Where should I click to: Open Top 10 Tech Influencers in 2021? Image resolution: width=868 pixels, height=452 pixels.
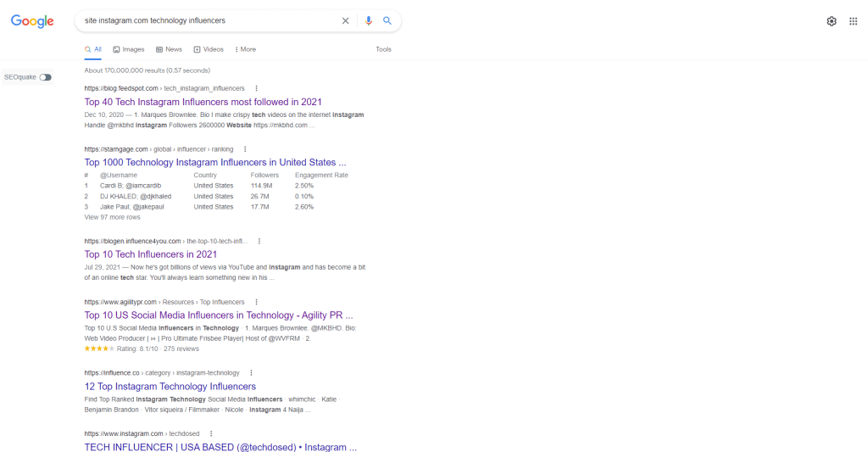coord(151,254)
